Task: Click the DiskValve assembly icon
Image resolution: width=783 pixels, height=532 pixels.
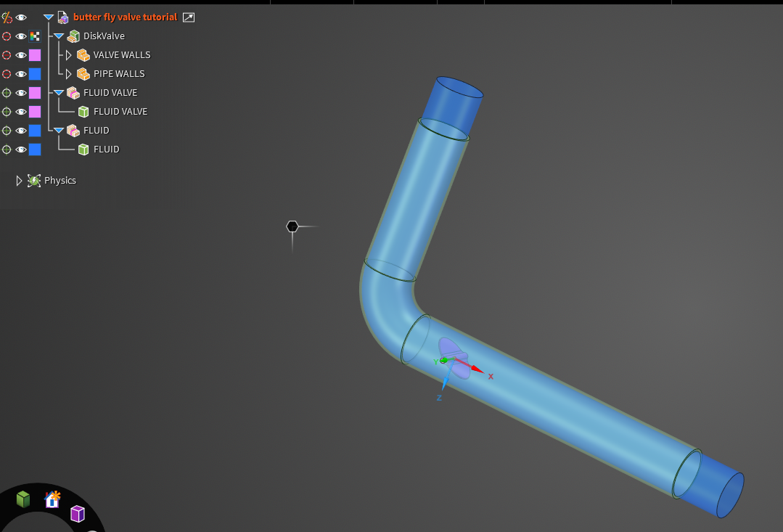Action: (x=73, y=36)
